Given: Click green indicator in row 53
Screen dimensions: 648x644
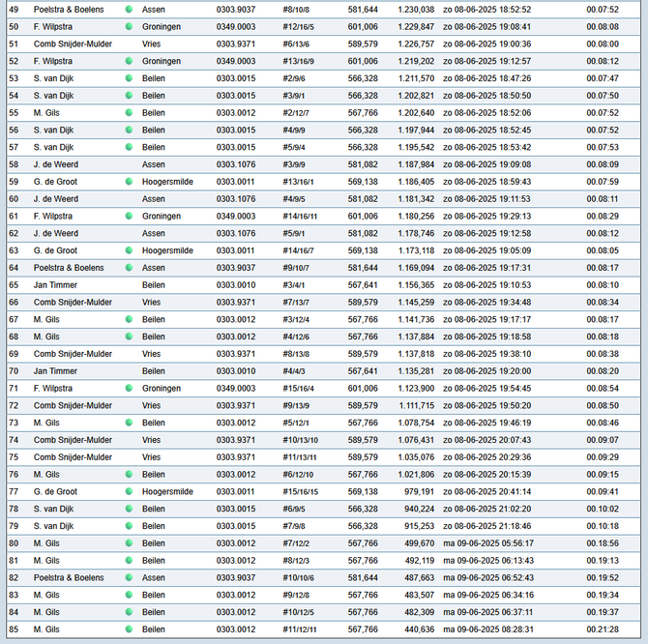Looking at the screenshot, I should (129, 78).
